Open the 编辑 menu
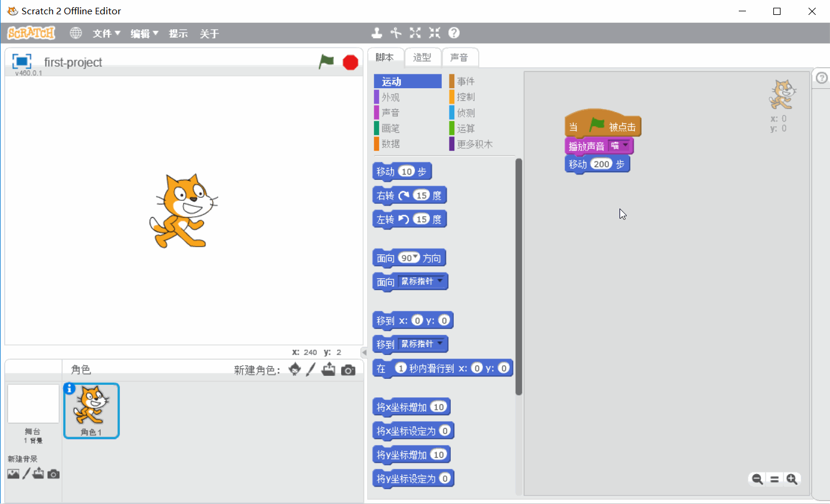830x504 pixels. point(145,33)
